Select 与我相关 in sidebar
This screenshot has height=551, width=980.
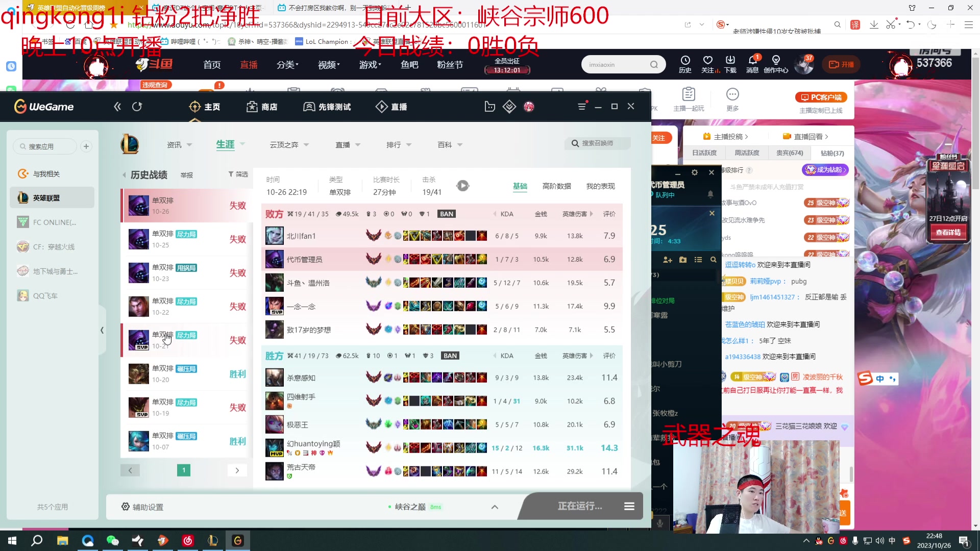[52, 174]
